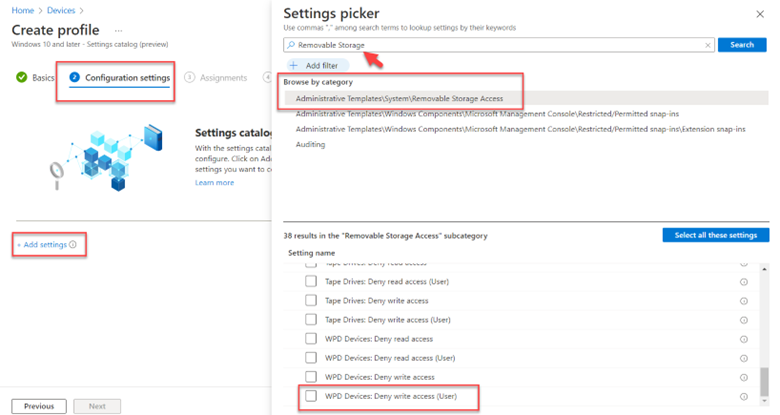
Task: Check WPD Devices: Deny write access (User)
Action: (x=311, y=396)
